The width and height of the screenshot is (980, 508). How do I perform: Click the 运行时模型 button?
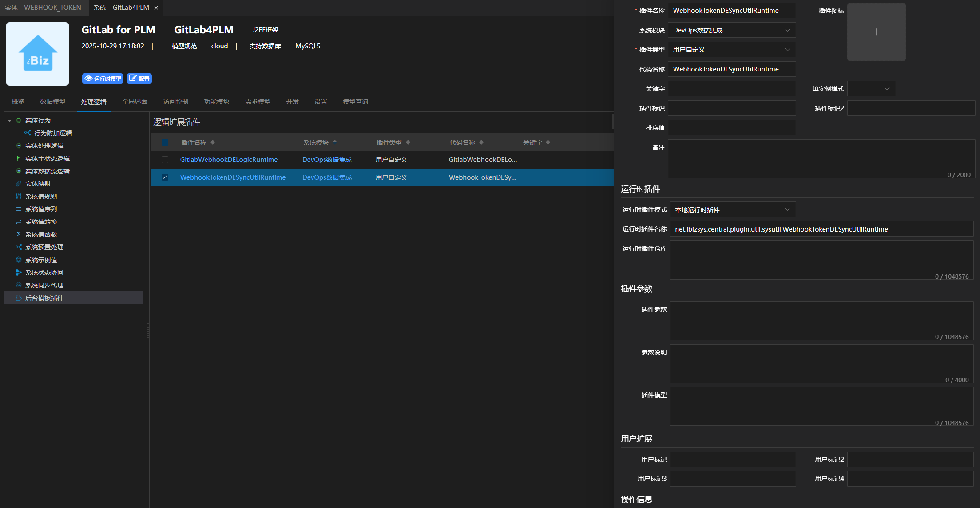(x=103, y=79)
